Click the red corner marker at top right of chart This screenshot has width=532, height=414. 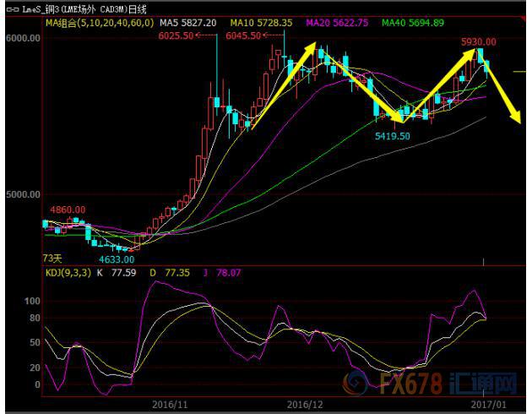coord(524,19)
